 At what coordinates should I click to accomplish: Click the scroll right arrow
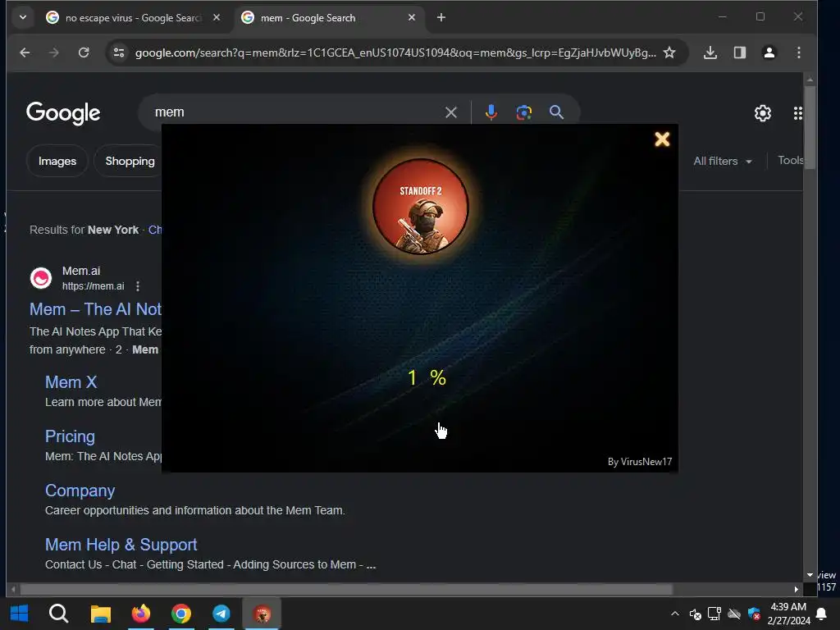tap(796, 589)
